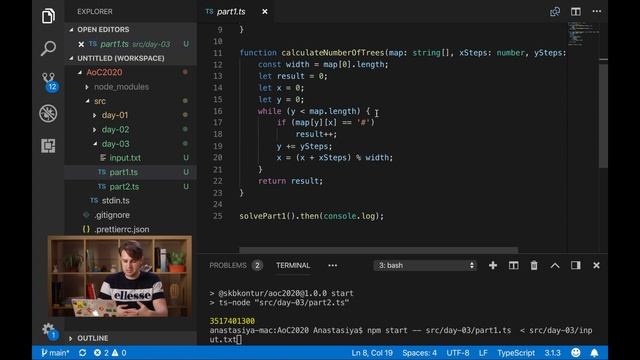Expand the Outline section
This screenshot has width=640, height=360.
coord(93,338)
